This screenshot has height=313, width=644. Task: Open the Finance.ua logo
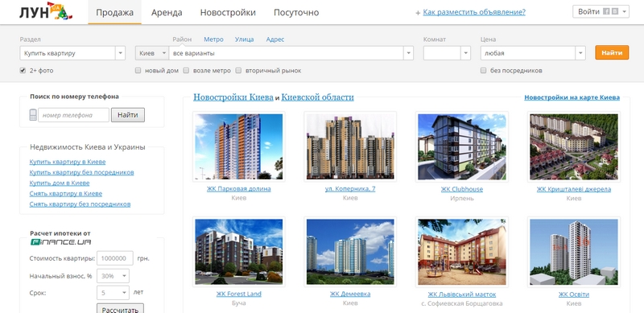point(61,242)
